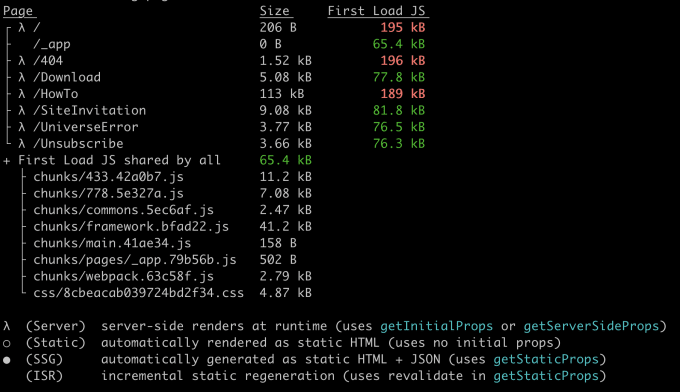Select the '1.52 kB' size value
The height and width of the screenshot is (392, 680).
click(286, 61)
